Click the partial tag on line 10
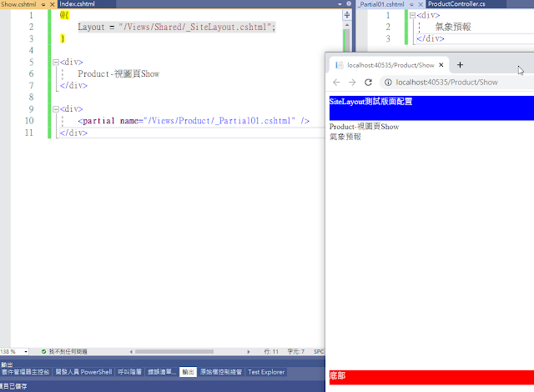Viewport: 534px width, 392px height. point(194,121)
